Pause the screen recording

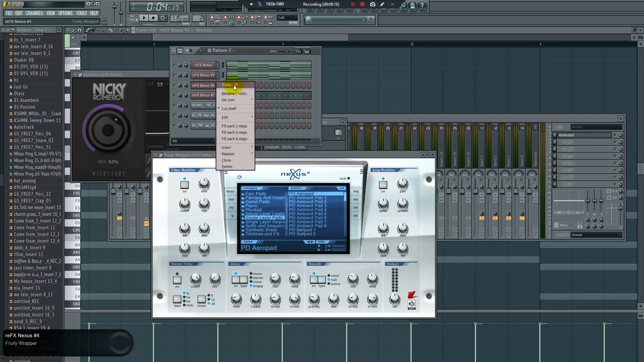pyautogui.click(x=353, y=5)
